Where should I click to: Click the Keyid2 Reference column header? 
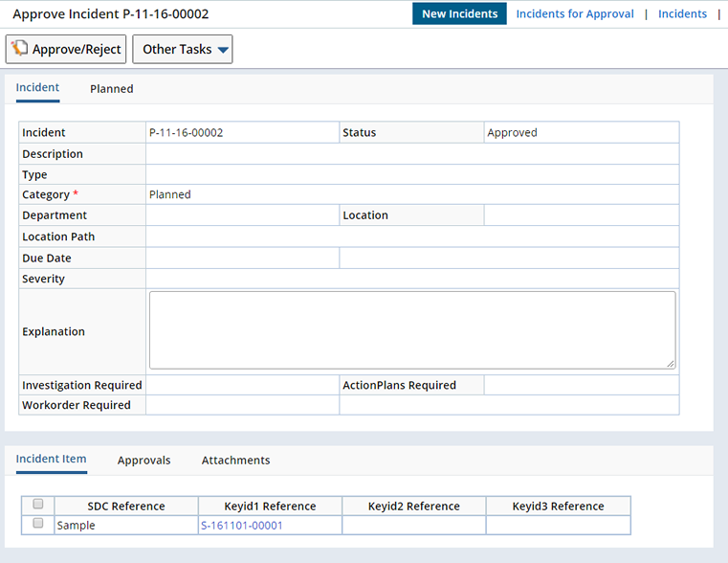coord(414,506)
